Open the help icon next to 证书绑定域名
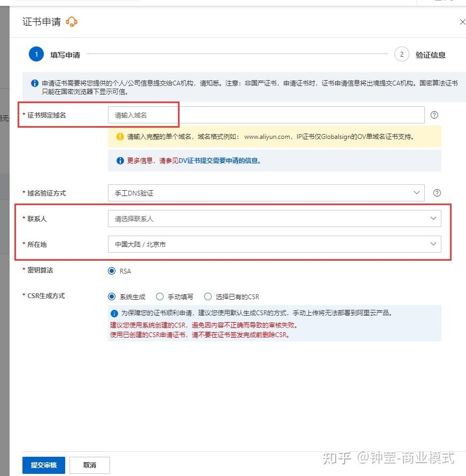Screen dimensions: 466x476 point(434,114)
